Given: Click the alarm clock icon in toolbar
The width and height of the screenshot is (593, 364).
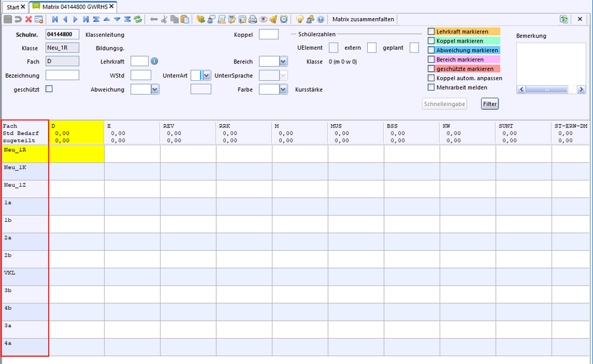Looking at the screenshot, I should [284, 19].
